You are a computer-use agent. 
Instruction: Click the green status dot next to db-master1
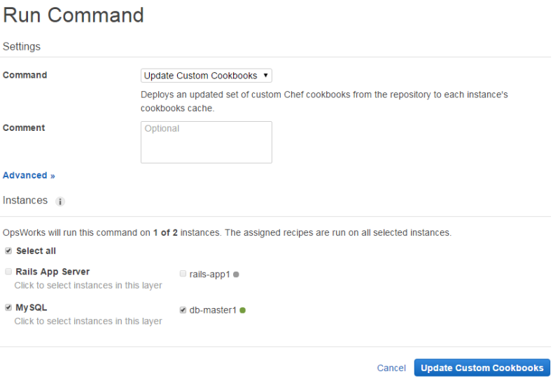tap(243, 310)
